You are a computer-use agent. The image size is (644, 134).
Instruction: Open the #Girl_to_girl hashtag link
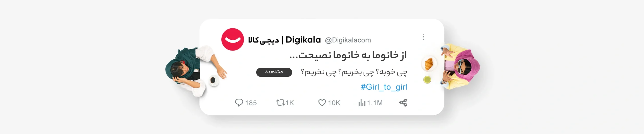pos(384,87)
